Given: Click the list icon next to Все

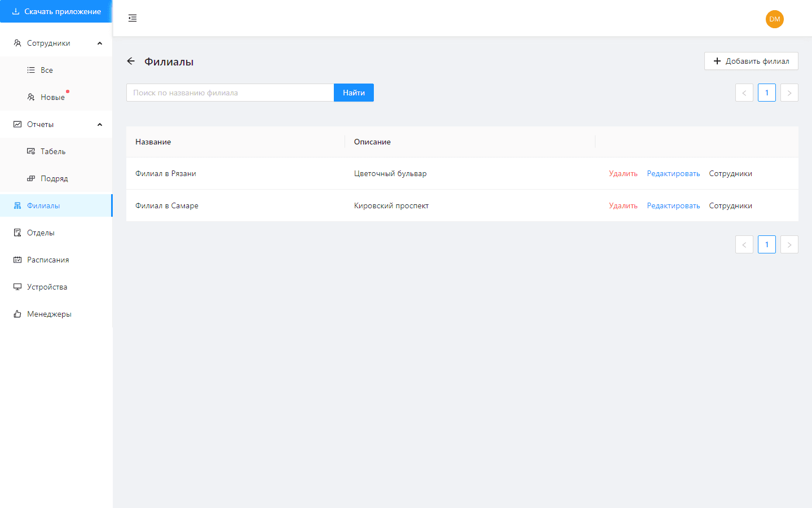Looking at the screenshot, I should coord(31,70).
